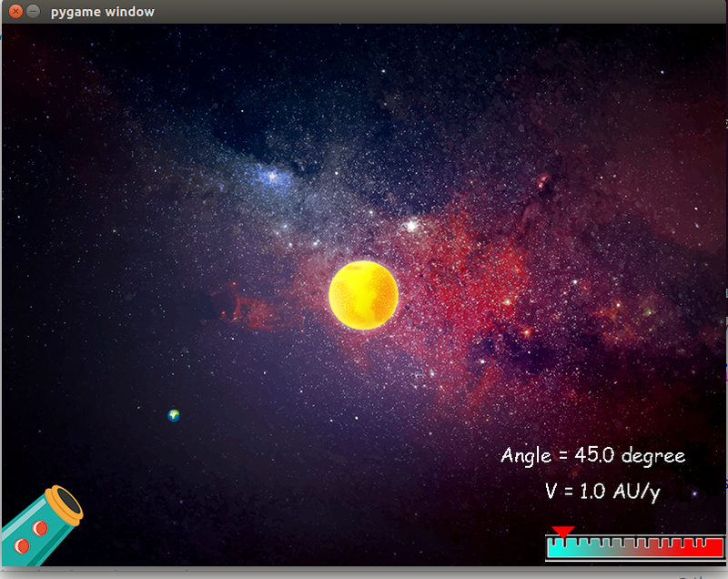Click the bright white star above the sun
This screenshot has width=728, height=579.
coord(411,225)
